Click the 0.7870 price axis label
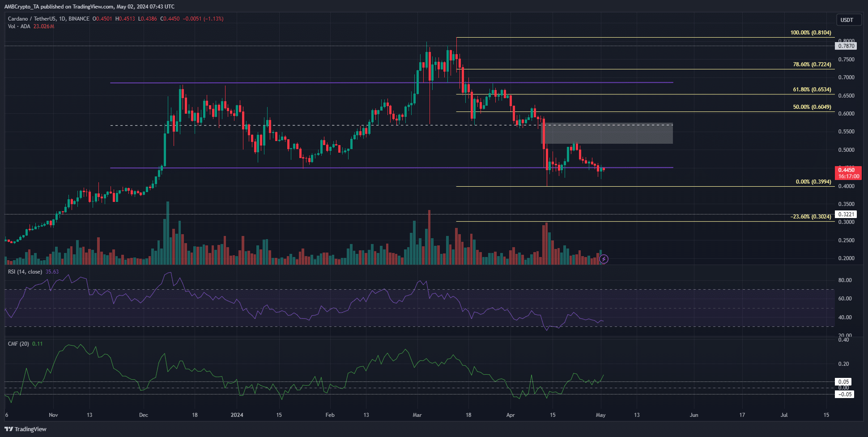Screen dimensions: 868x437 tap(846, 46)
